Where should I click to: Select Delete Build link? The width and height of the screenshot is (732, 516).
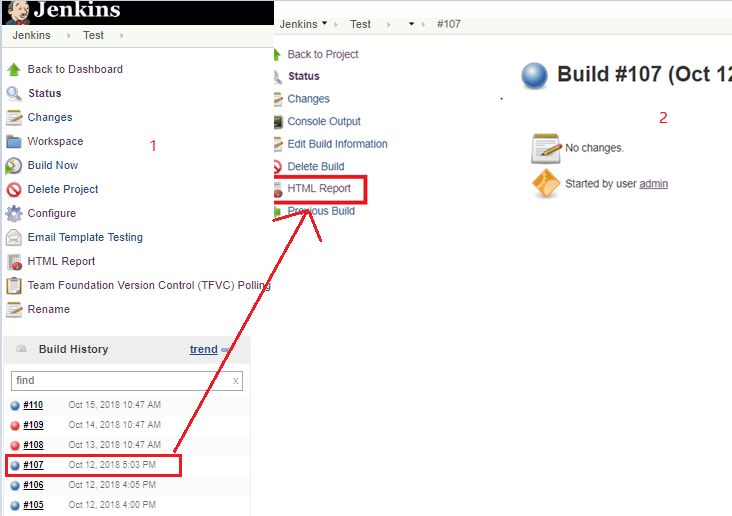(x=316, y=166)
